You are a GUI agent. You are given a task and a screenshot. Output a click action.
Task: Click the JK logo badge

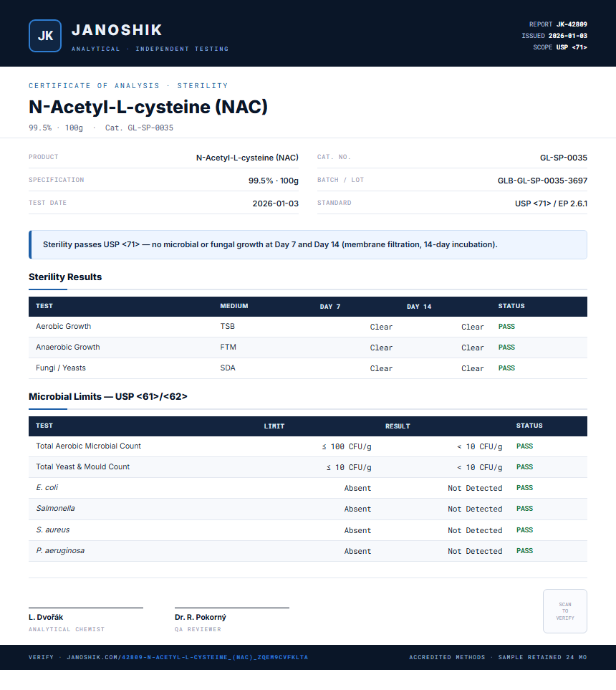point(45,36)
